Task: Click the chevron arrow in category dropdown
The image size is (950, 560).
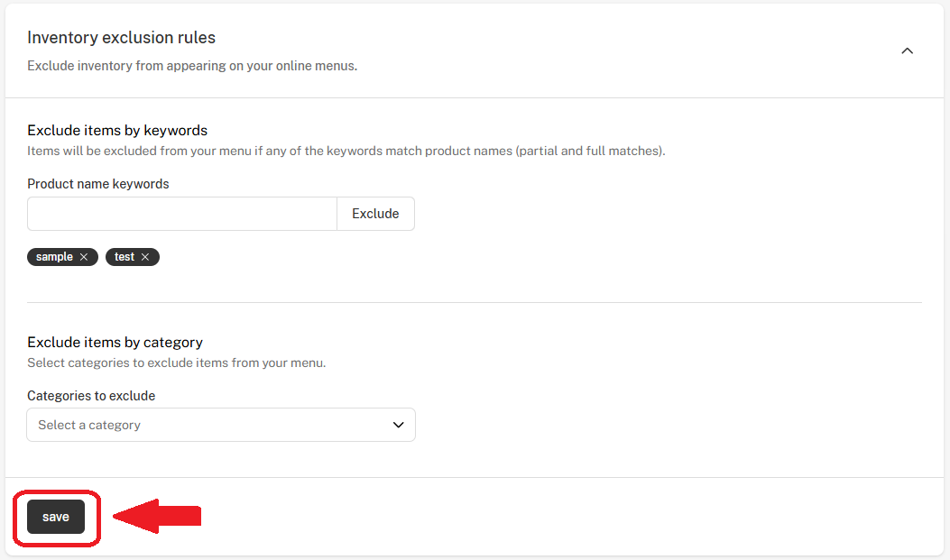Action: pos(398,425)
